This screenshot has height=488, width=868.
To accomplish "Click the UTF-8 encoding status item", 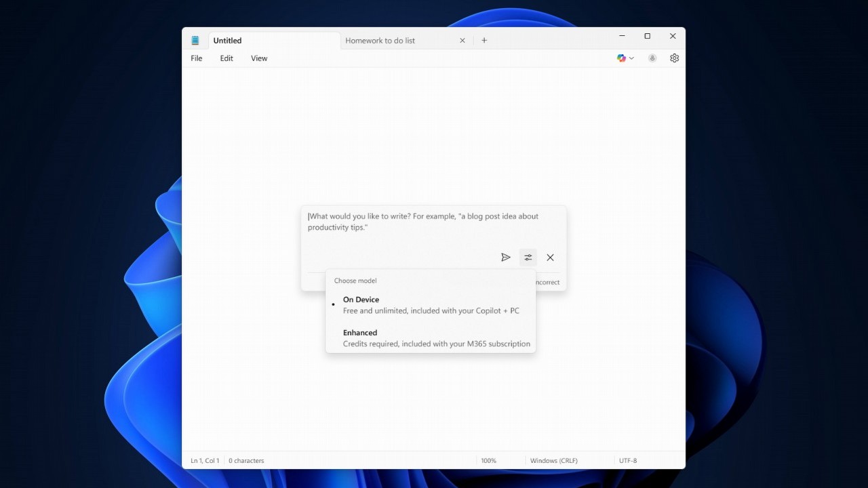I will tap(627, 460).
